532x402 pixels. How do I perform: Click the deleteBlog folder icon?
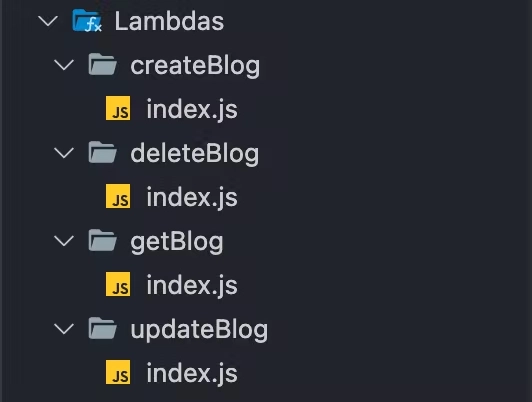point(102,152)
